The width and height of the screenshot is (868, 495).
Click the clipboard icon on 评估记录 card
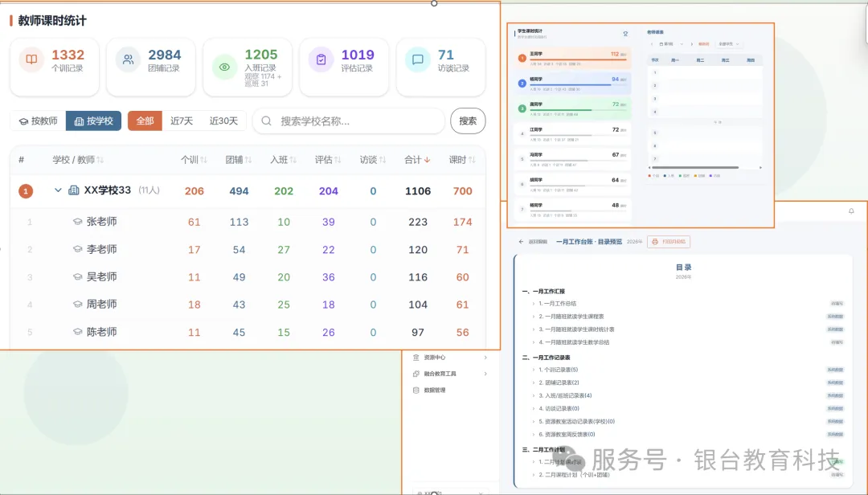[x=321, y=59]
